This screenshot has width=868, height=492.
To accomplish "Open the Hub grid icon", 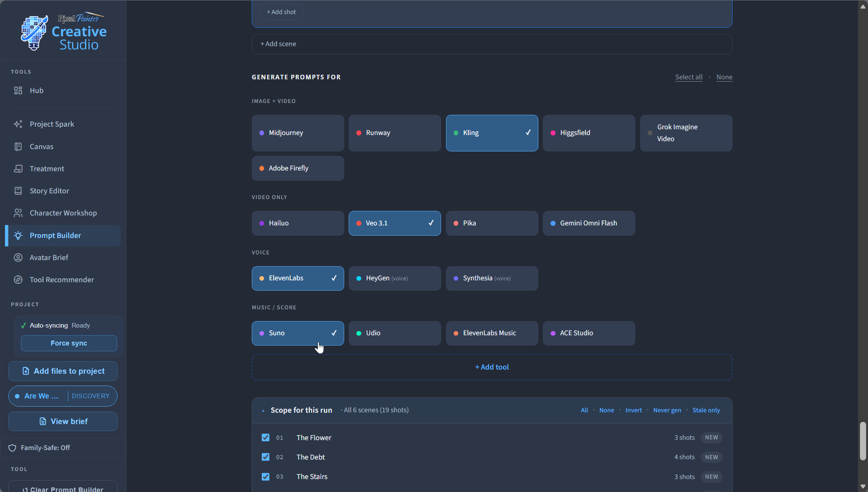I will pyautogui.click(x=18, y=90).
